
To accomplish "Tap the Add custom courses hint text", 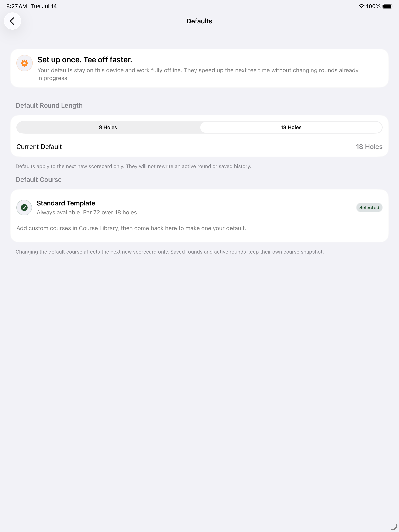I will click(131, 228).
